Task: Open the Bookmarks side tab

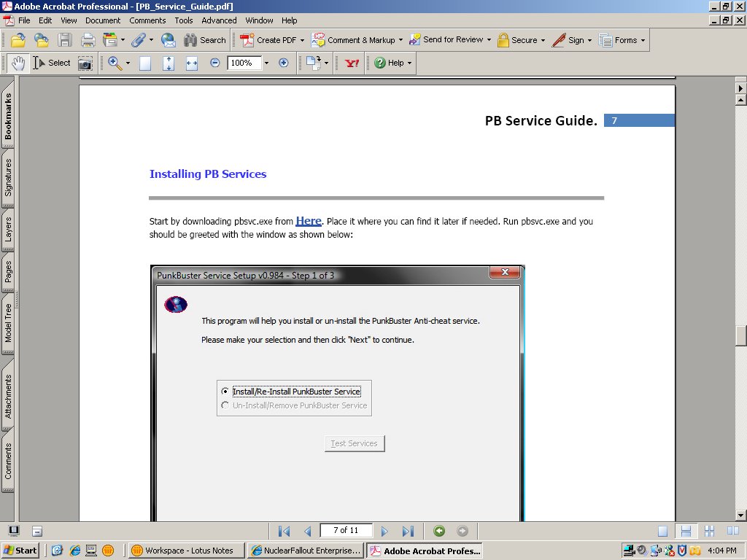Action: (x=9, y=117)
